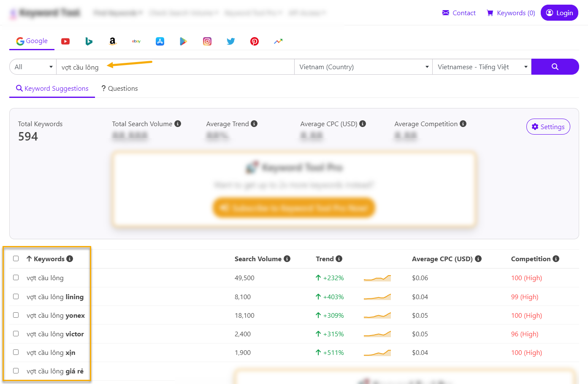Switch to the Questions tab

pos(119,89)
